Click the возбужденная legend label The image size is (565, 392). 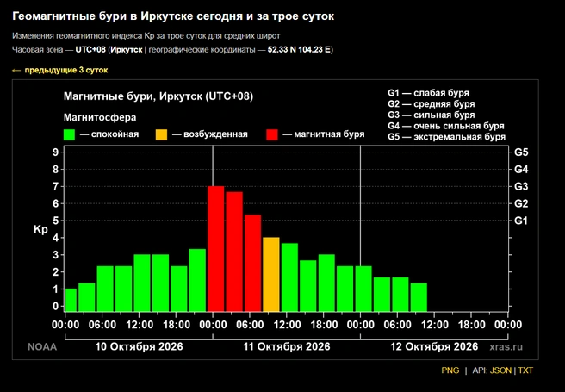point(215,134)
